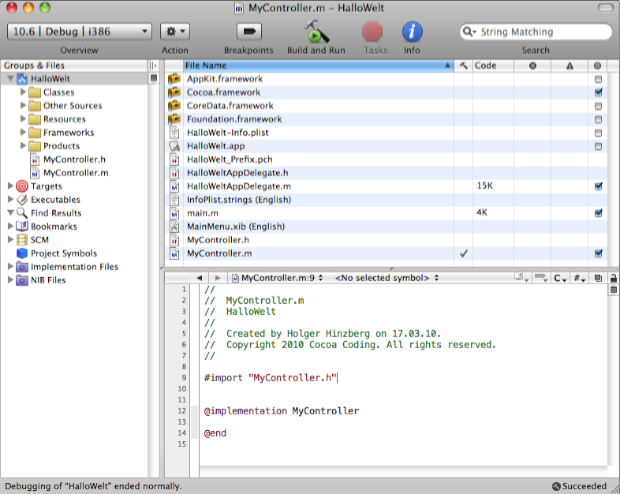Select HalloWelt_Prefix.pch in file list
This screenshot has width=620, height=494.
pos(229,159)
